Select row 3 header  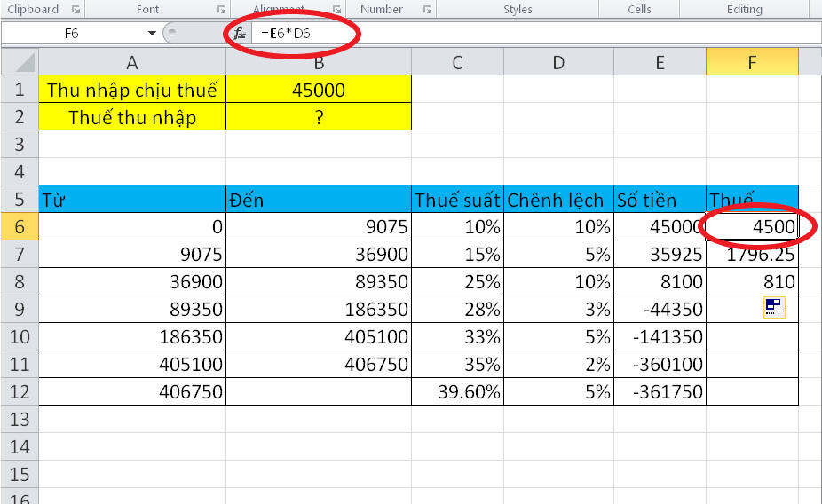point(20,144)
